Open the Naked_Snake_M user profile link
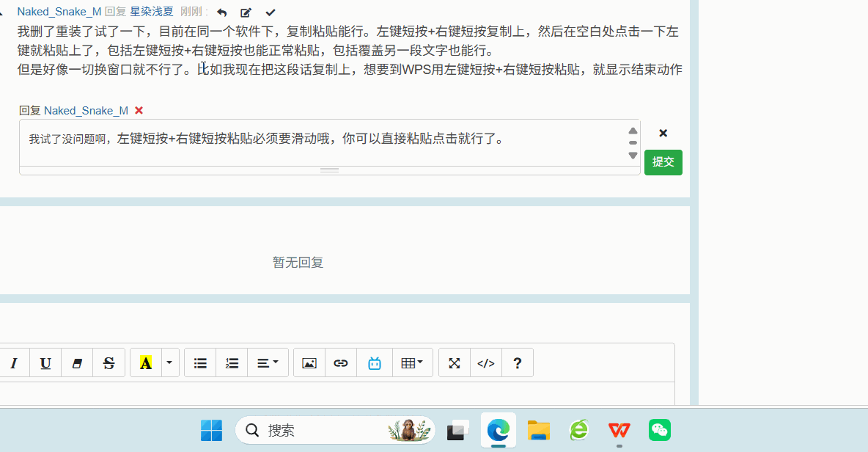Viewport: 868px width, 452px height. [x=59, y=12]
